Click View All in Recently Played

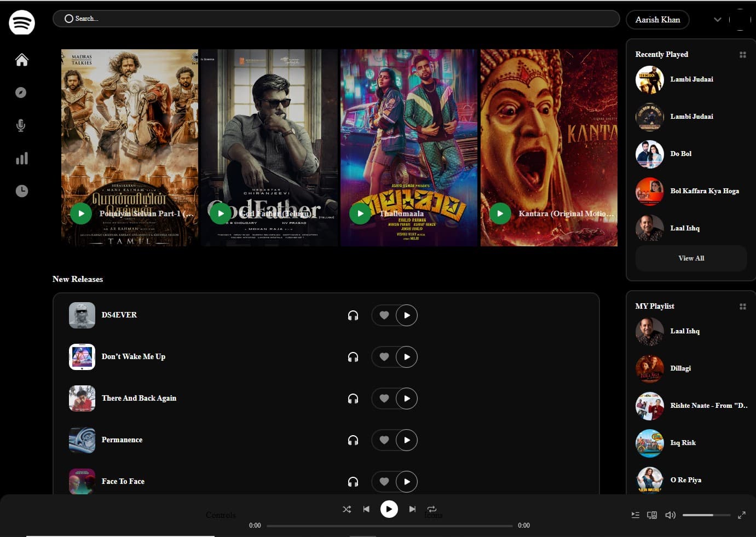[691, 258]
